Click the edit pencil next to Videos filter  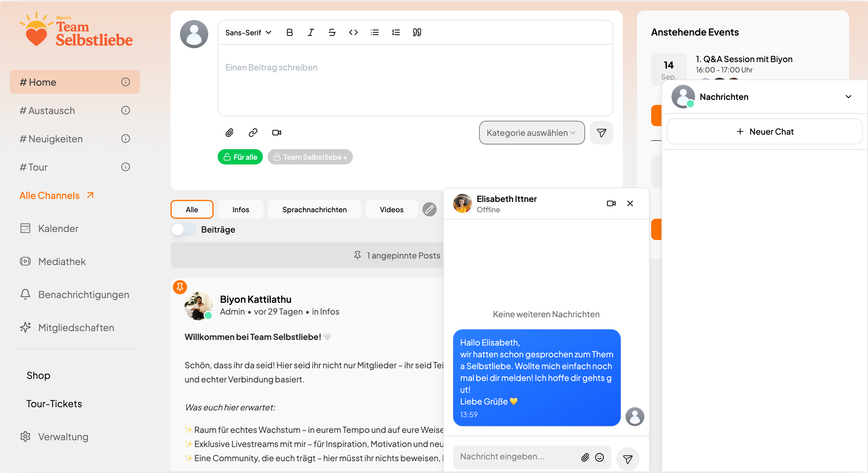click(429, 209)
